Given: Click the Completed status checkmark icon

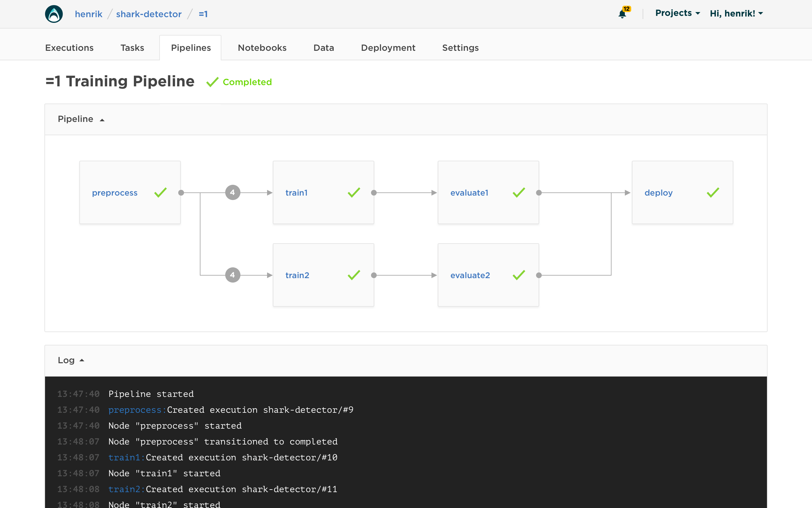Looking at the screenshot, I should (x=213, y=82).
